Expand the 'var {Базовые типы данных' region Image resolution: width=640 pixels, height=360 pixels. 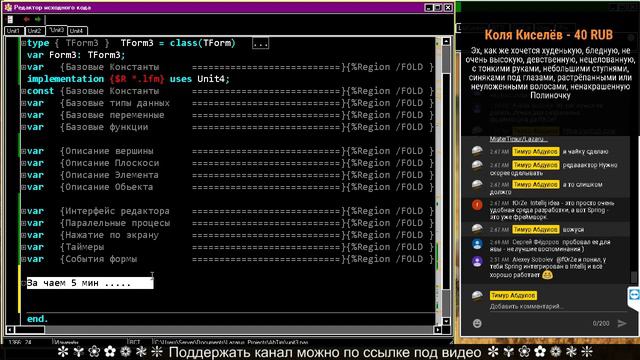(x=24, y=103)
